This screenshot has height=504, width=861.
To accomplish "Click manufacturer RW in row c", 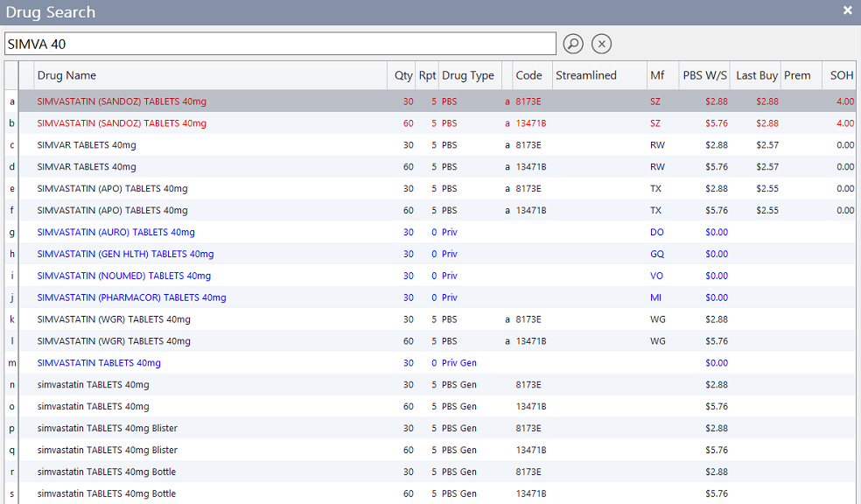I will pyautogui.click(x=657, y=145).
